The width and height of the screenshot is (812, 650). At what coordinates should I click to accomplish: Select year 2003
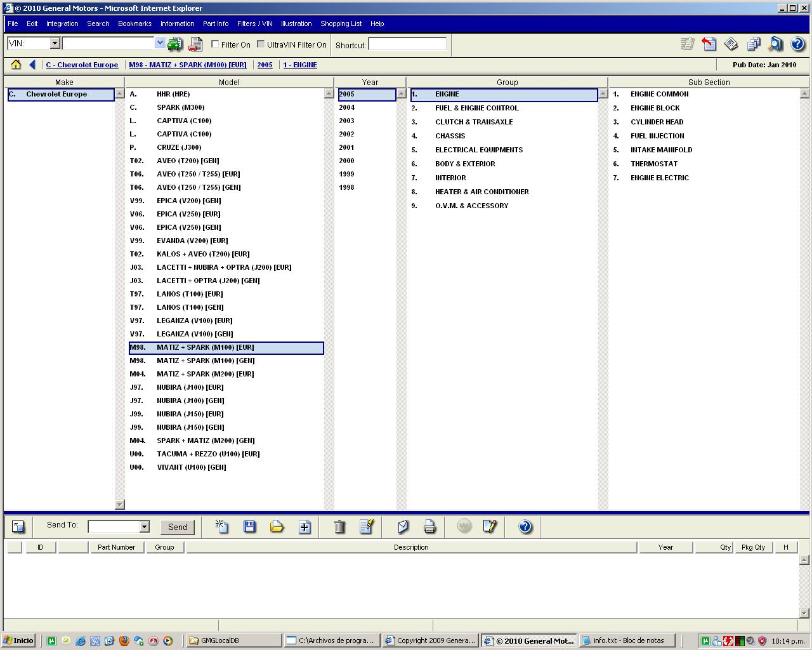(367, 121)
